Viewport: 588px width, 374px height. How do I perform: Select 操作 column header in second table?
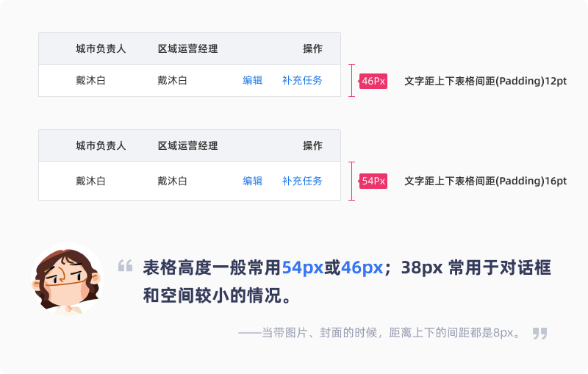(x=312, y=145)
